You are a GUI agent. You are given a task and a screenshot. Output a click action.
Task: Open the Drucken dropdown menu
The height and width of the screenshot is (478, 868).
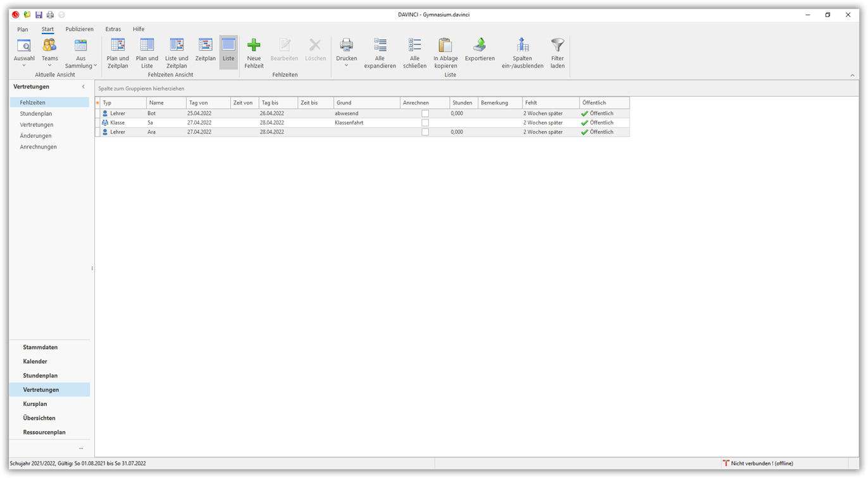[346, 65]
